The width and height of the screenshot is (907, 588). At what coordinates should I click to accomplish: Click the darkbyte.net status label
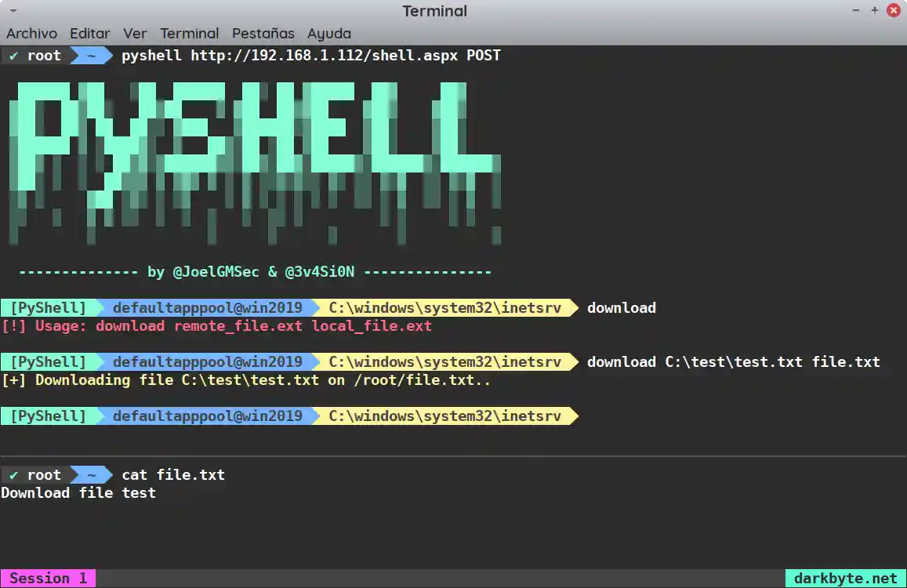(846, 578)
